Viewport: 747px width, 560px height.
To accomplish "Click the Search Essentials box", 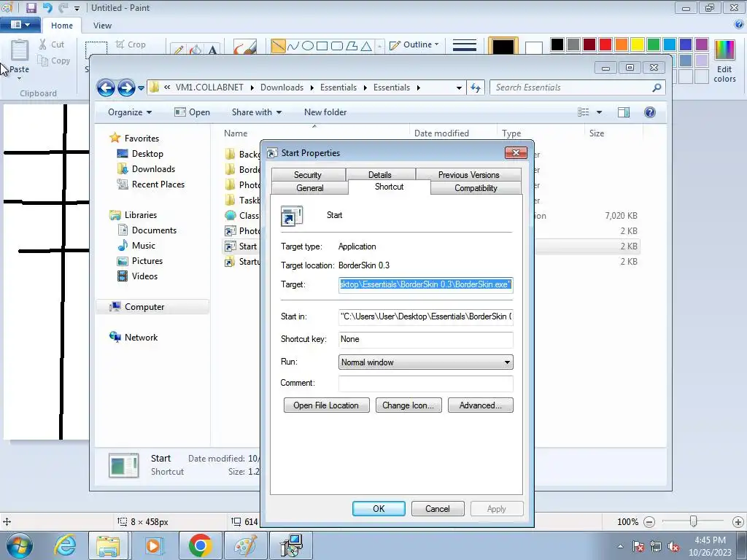I will (577, 87).
